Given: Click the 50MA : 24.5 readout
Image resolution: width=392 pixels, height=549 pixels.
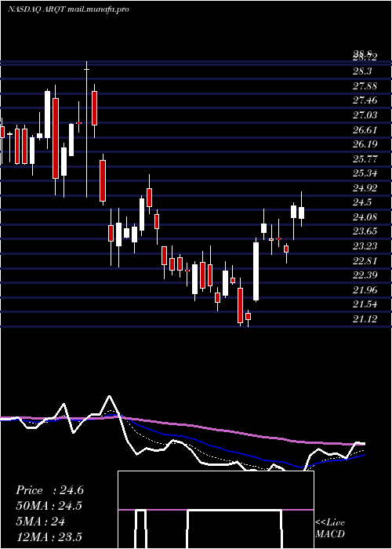Looking at the screenshot, I should (x=49, y=506).
